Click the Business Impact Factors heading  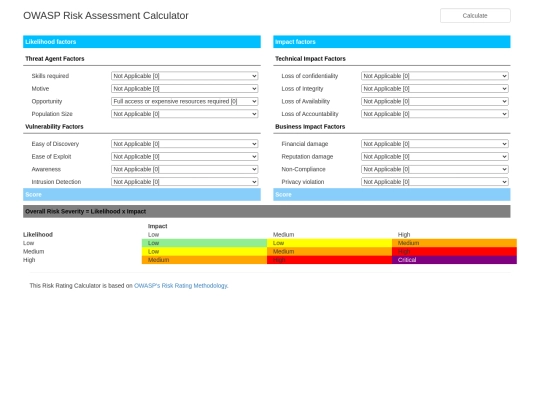tap(310, 126)
